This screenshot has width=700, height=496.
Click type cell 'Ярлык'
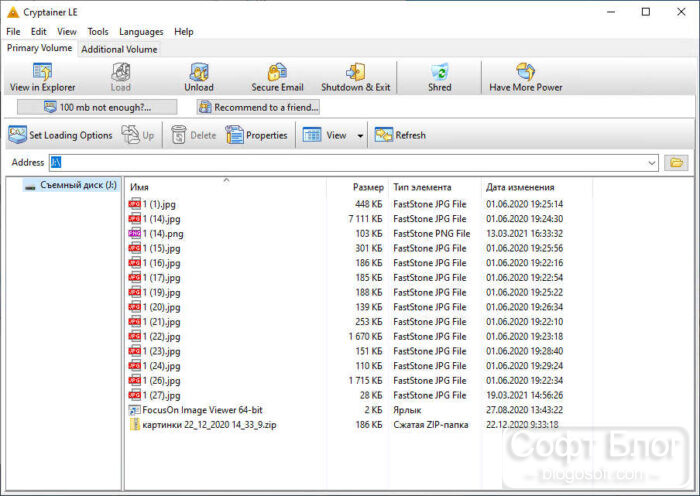(407, 410)
